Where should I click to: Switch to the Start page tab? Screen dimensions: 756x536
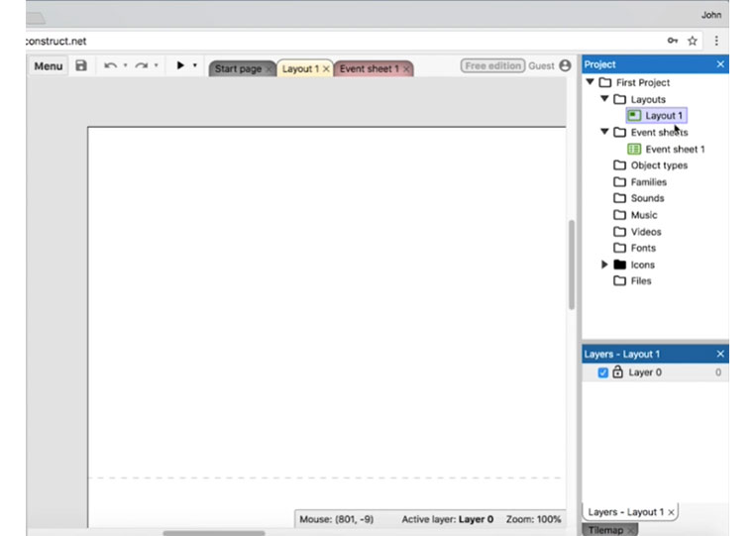pyautogui.click(x=238, y=69)
